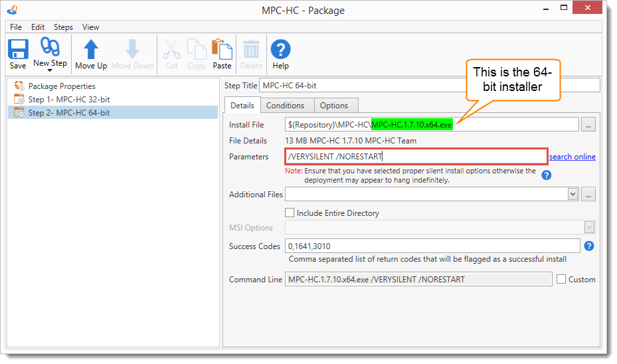Close the MPC-HC Package window
Viewport: 617px width, 364px height.
point(588,7)
